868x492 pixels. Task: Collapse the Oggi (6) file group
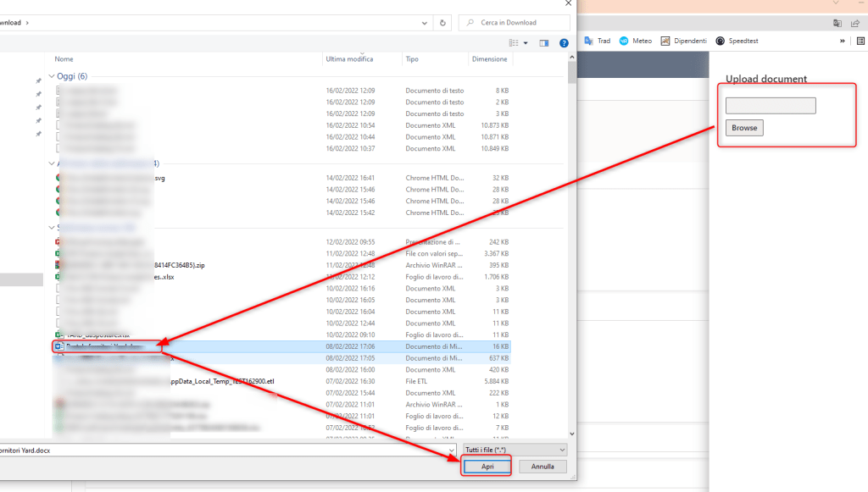(x=52, y=76)
